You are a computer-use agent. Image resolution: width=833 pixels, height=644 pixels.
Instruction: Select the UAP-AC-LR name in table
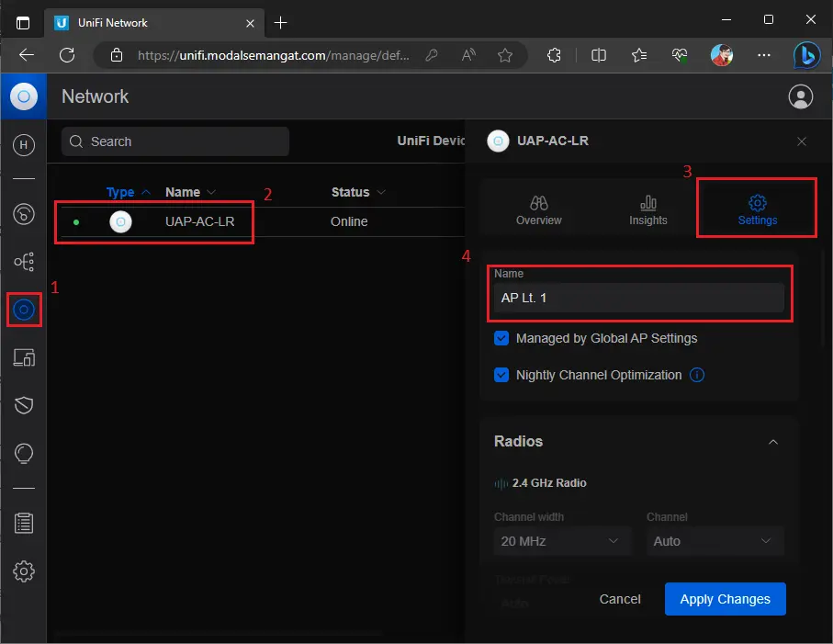click(199, 221)
